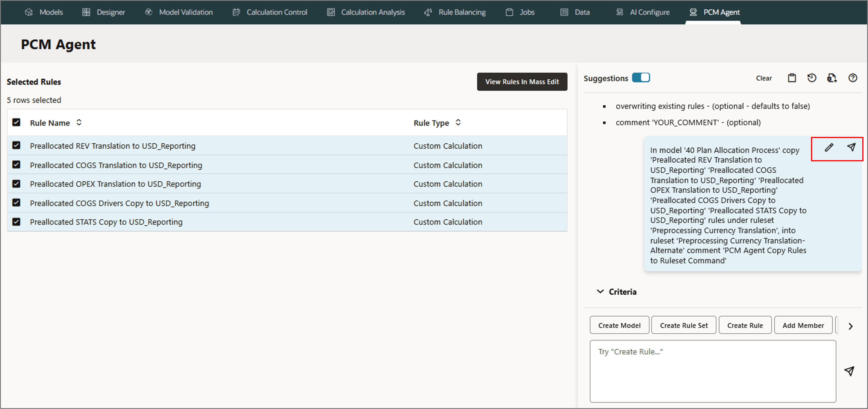Uncheck the Preallocated STATS Copy rule checkbox
Viewport: 868px width, 409px height.
pos(16,222)
